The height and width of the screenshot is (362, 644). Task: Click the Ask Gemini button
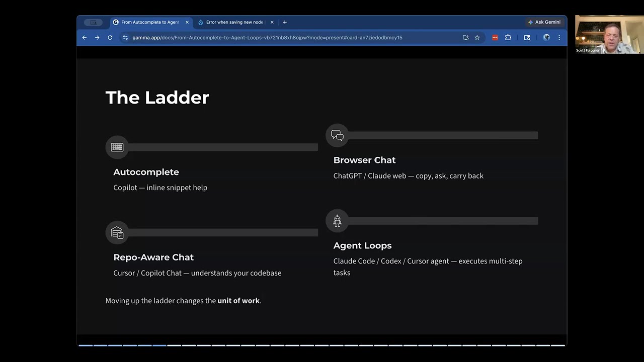click(x=544, y=22)
